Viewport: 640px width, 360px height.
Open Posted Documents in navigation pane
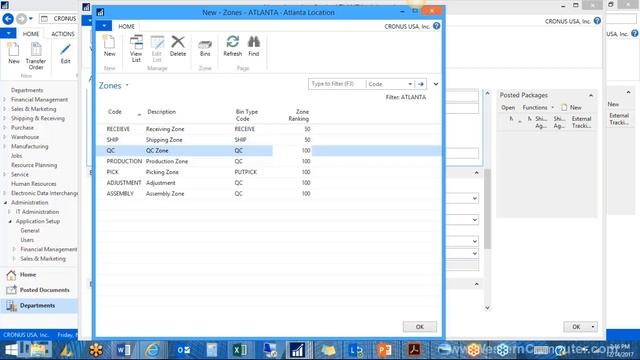coord(44,290)
